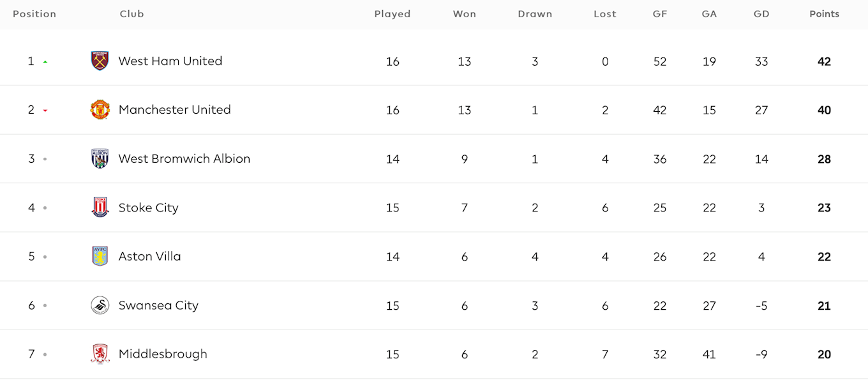Click the Manchester United crest icon

(x=100, y=110)
